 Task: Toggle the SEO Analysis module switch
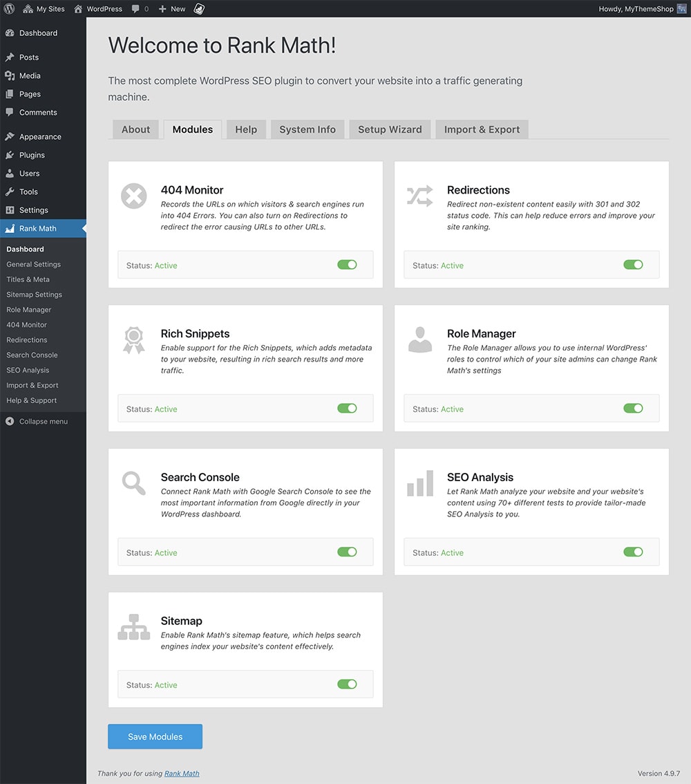coord(633,552)
